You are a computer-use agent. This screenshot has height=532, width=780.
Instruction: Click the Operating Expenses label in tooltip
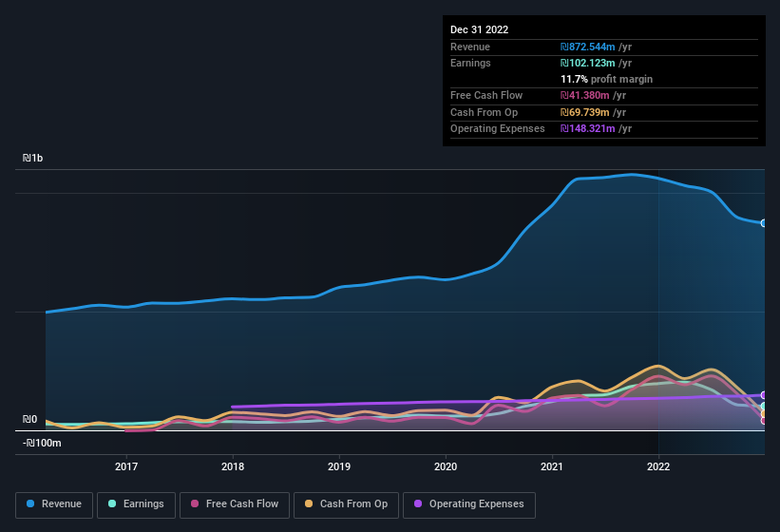point(498,129)
